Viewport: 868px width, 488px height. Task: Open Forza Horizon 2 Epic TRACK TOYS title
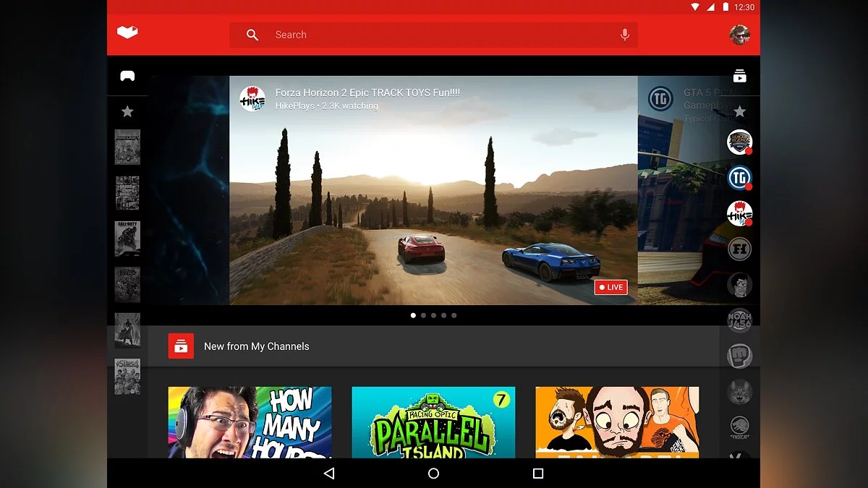[367, 93]
